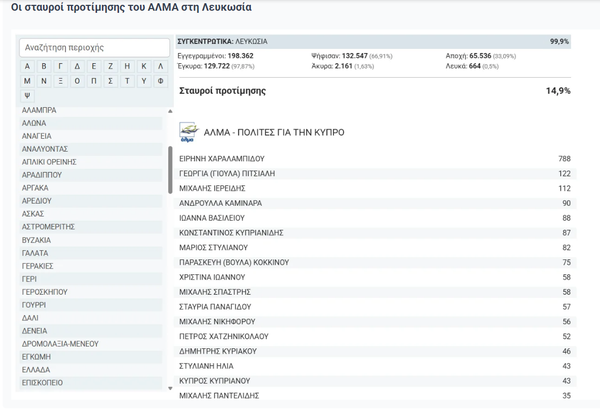This screenshot has height=419, width=600.
Task: Select ΑΛΑΜΠΡΑ in the area list
Action: click(x=91, y=110)
